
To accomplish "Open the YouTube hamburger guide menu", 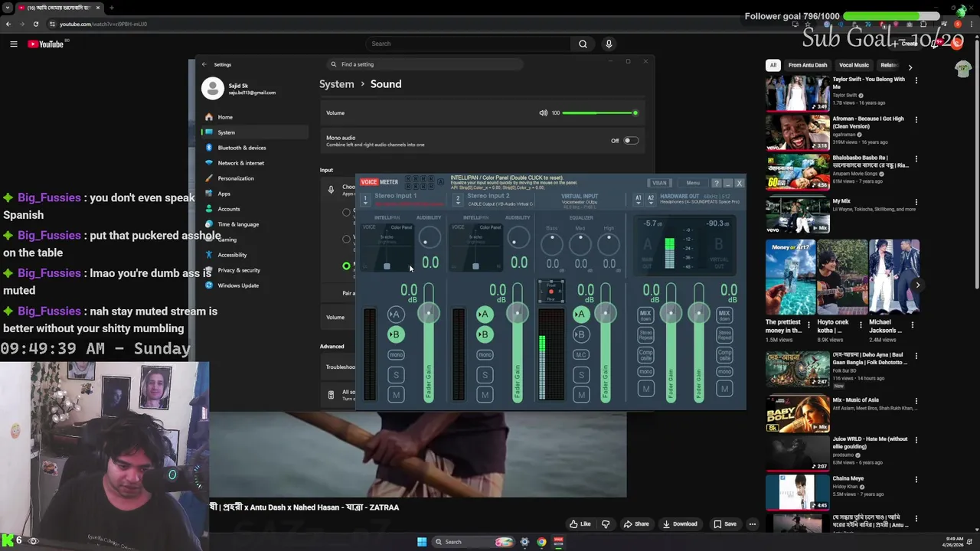I will click(13, 44).
